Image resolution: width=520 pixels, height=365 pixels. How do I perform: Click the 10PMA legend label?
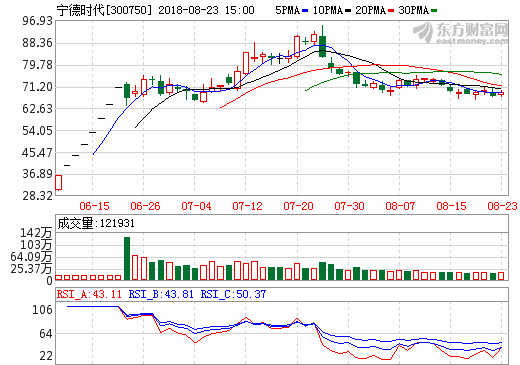click(328, 11)
